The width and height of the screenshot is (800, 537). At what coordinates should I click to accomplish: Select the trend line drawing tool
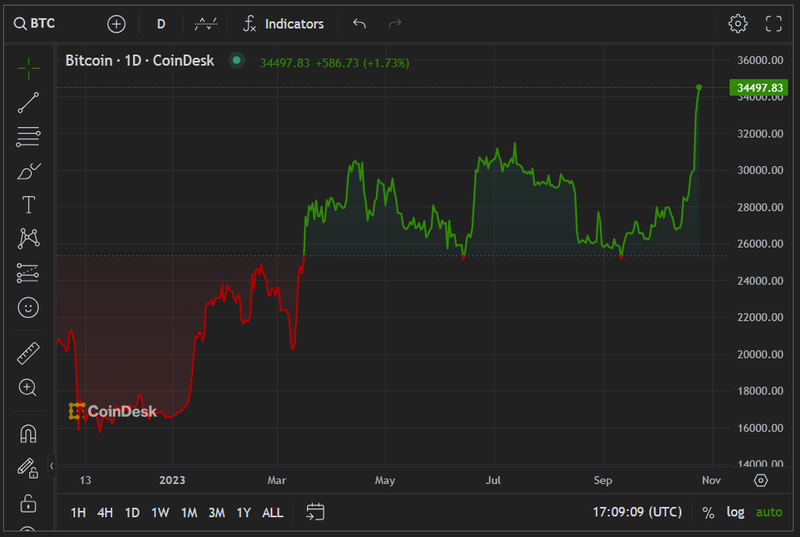28,101
